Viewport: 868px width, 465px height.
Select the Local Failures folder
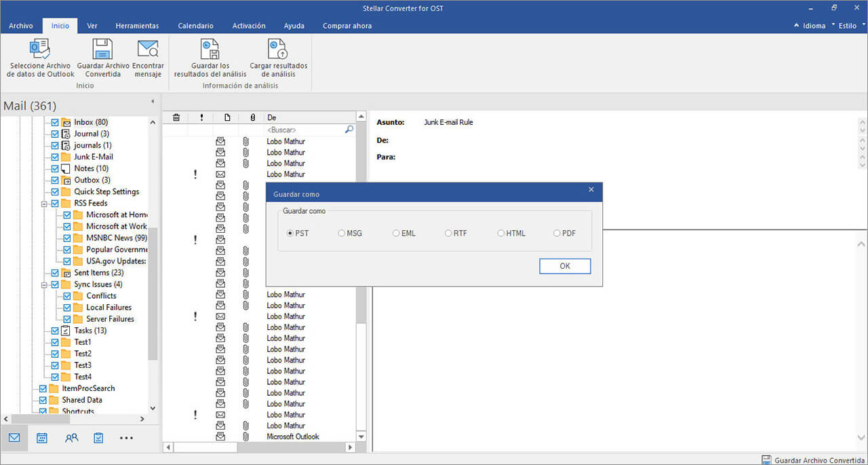click(x=108, y=308)
